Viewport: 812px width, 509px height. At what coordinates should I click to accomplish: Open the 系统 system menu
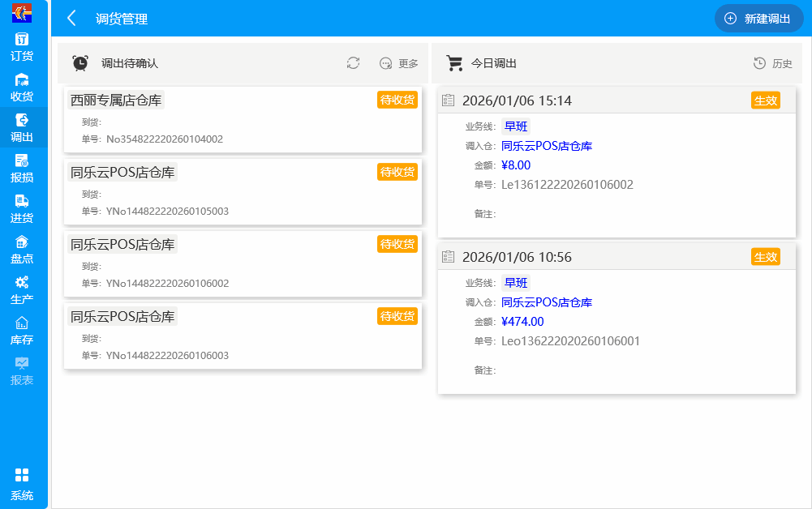[22, 484]
